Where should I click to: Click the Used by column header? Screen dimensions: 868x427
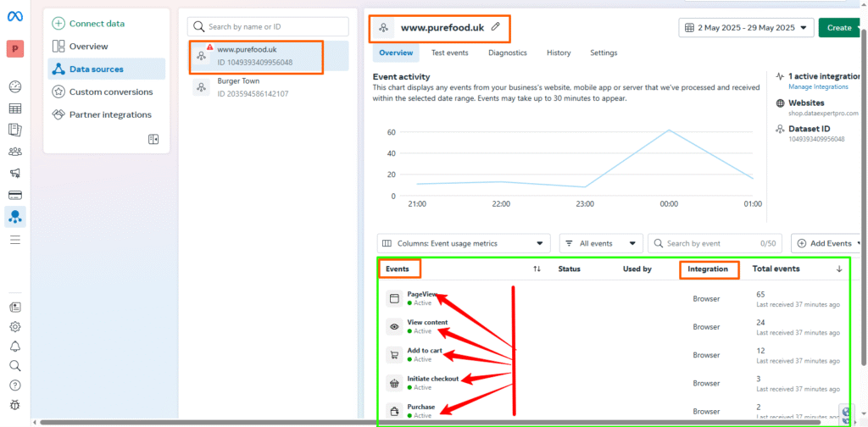click(x=637, y=269)
